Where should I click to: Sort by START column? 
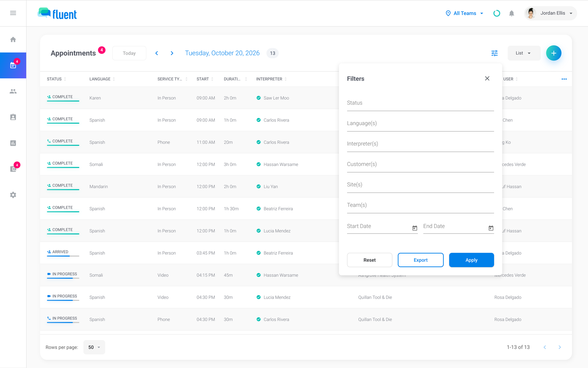[205, 79]
